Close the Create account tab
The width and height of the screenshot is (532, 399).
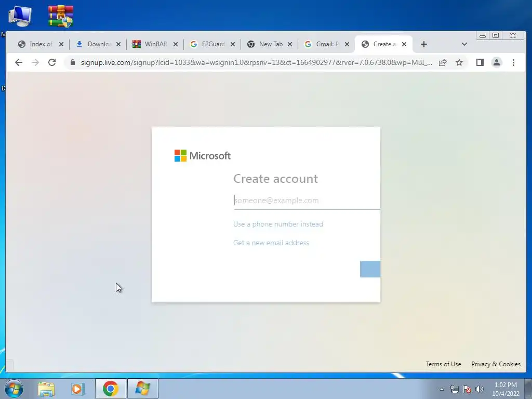(x=404, y=44)
